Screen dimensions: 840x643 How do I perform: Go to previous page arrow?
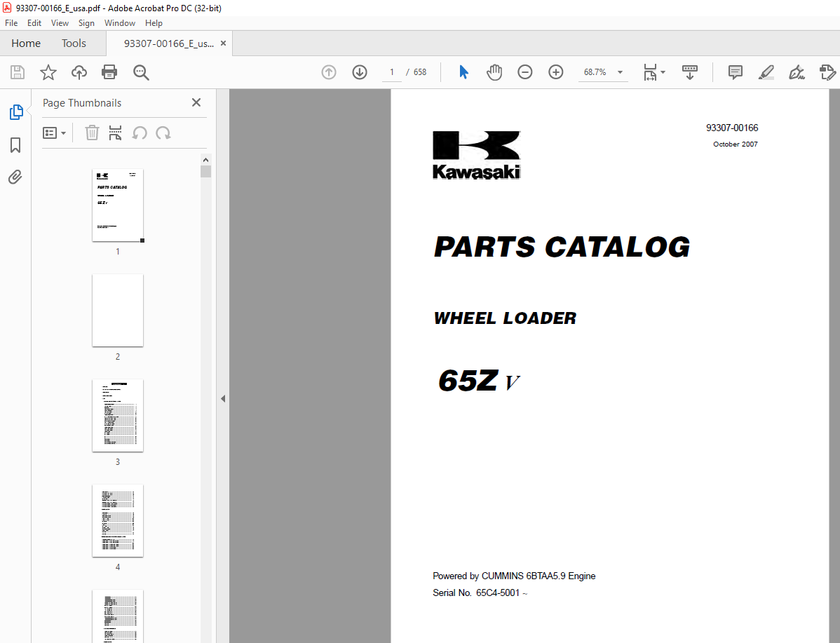[x=328, y=72]
